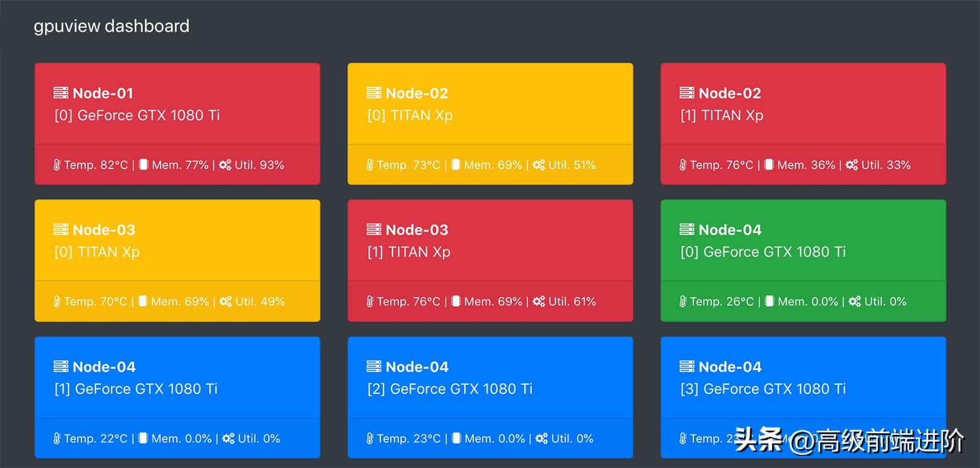Click "Mem. 0.0%" on green Node-04 [0] card
Screen dimensions: 980x468
point(808,301)
